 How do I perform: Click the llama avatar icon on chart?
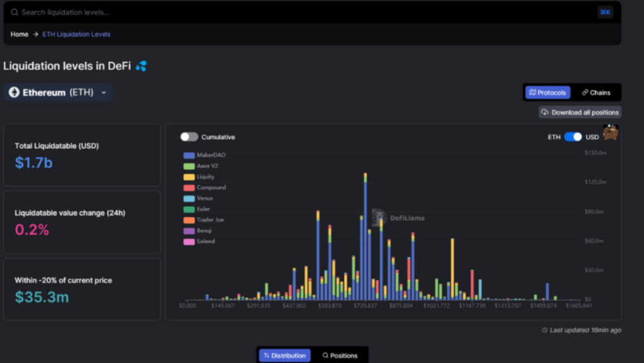click(610, 132)
